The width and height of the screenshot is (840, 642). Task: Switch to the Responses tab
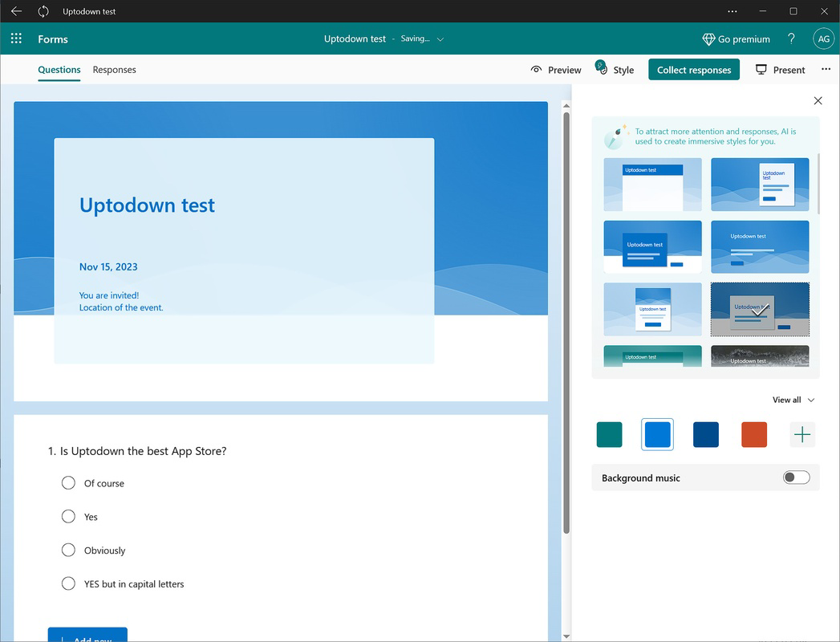114,70
